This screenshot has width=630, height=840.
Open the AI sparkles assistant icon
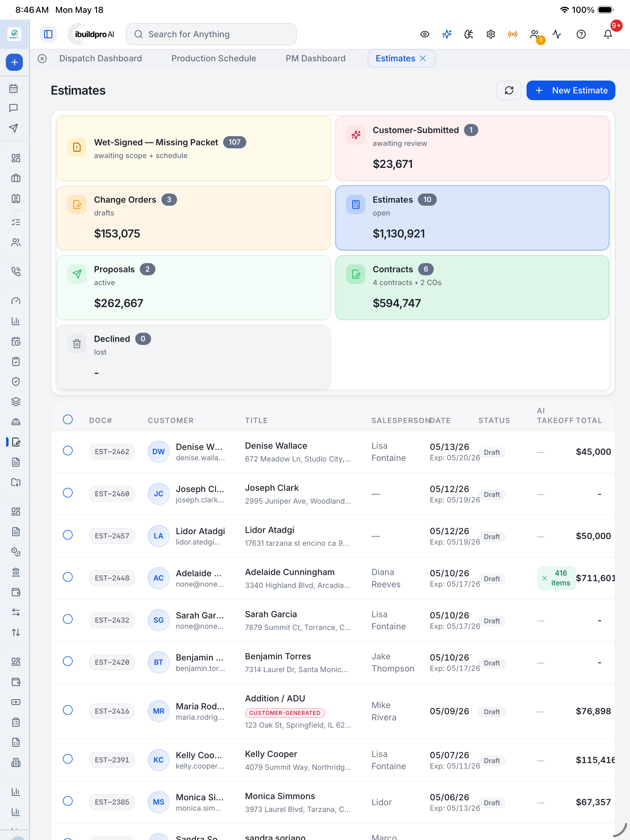coord(447,34)
